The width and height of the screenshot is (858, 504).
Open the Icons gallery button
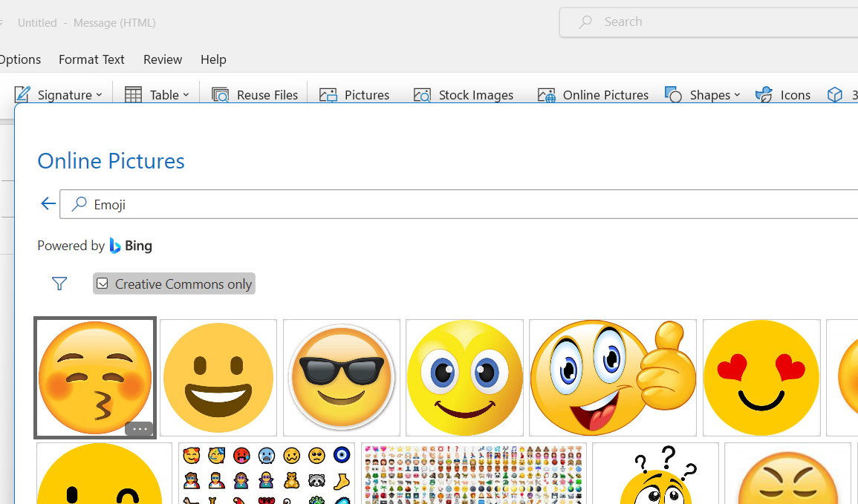tap(783, 95)
